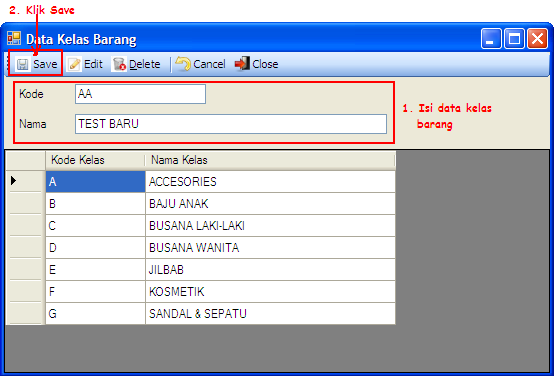Select cell D in Kode Kelas column
The height and width of the screenshot is (376, 554).
tap(95, 247)
